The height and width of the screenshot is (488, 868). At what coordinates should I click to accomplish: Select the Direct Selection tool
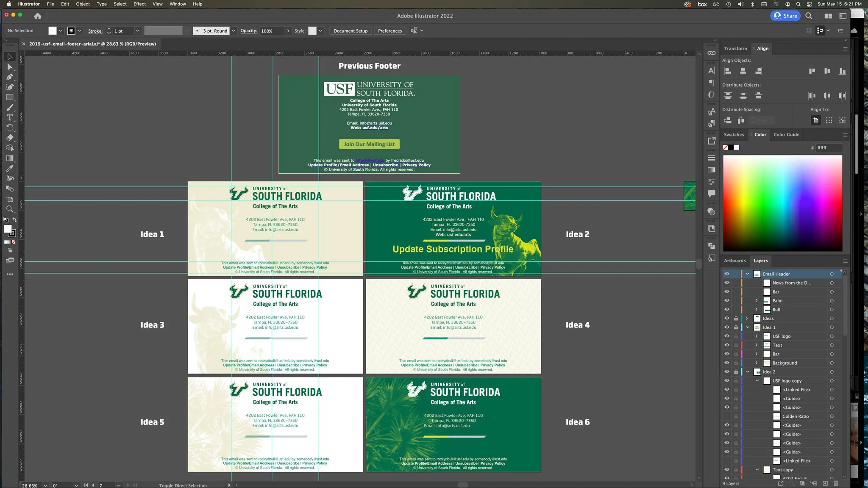pos(10,67)
